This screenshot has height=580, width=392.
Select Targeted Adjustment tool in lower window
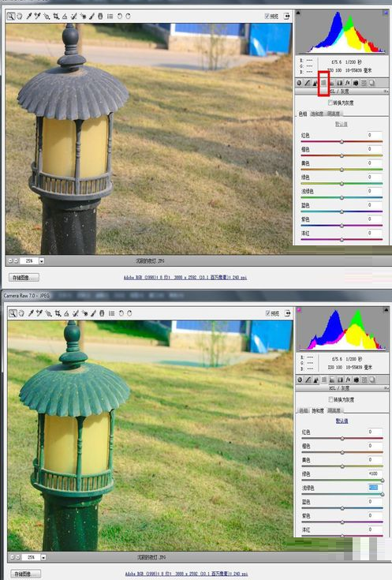[x=48, y=313]
